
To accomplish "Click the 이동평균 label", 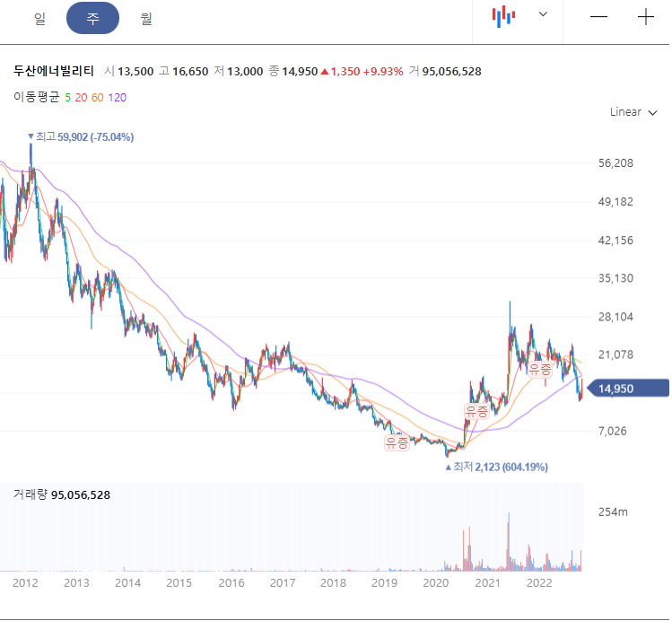I will (x=37, y=97).
